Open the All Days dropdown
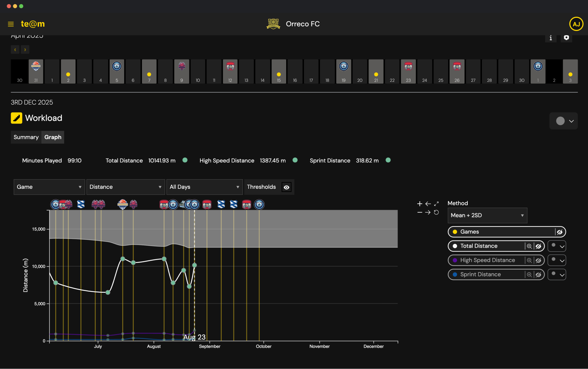Viewport: 588px width, 369px height. pos(204,187)
